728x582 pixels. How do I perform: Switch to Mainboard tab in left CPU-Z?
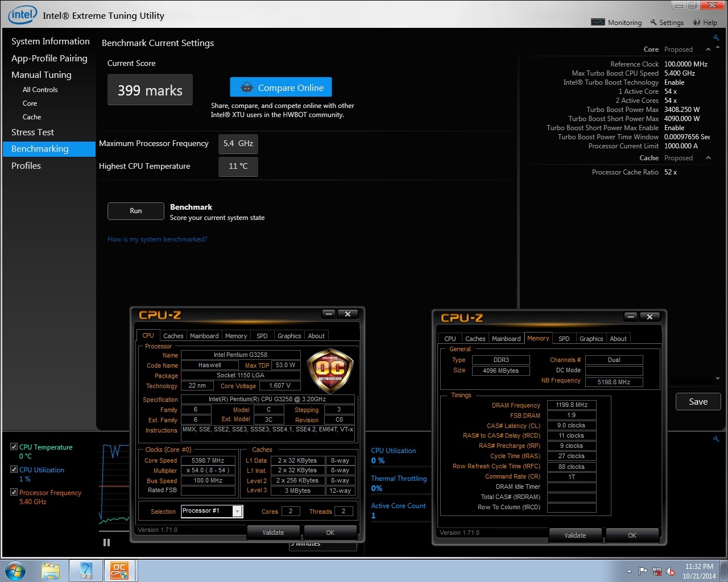204,336
